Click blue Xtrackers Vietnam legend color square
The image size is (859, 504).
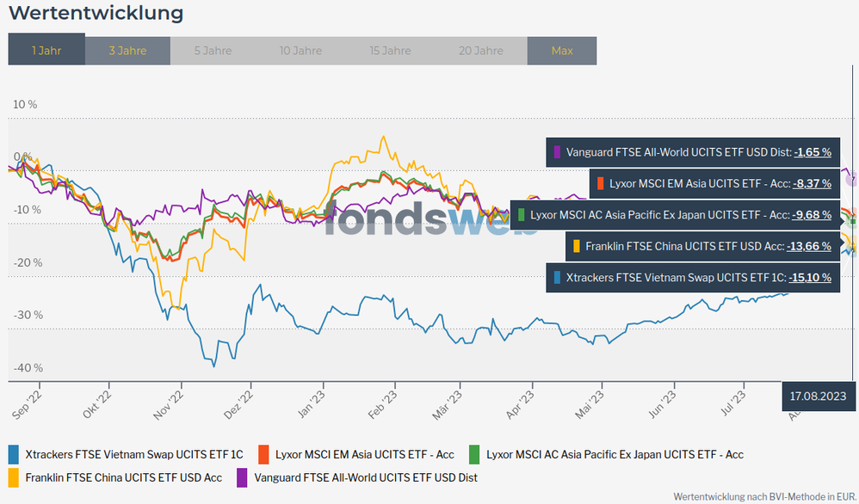[x=13, y=454]
